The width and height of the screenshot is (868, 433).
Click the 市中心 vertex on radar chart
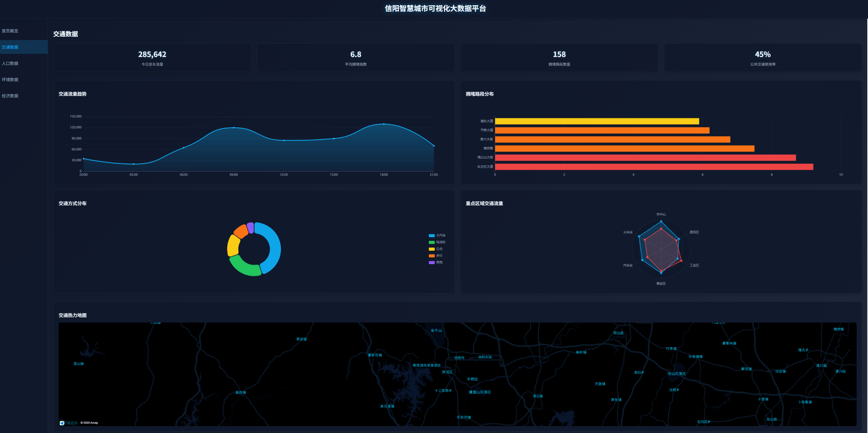[661, 221]
